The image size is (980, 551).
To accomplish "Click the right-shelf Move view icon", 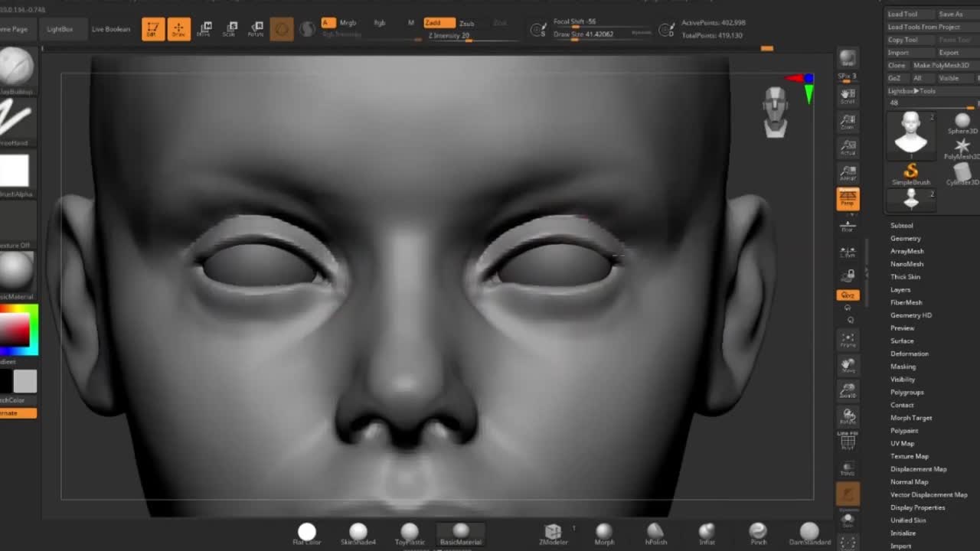I will tap(848, 366).
